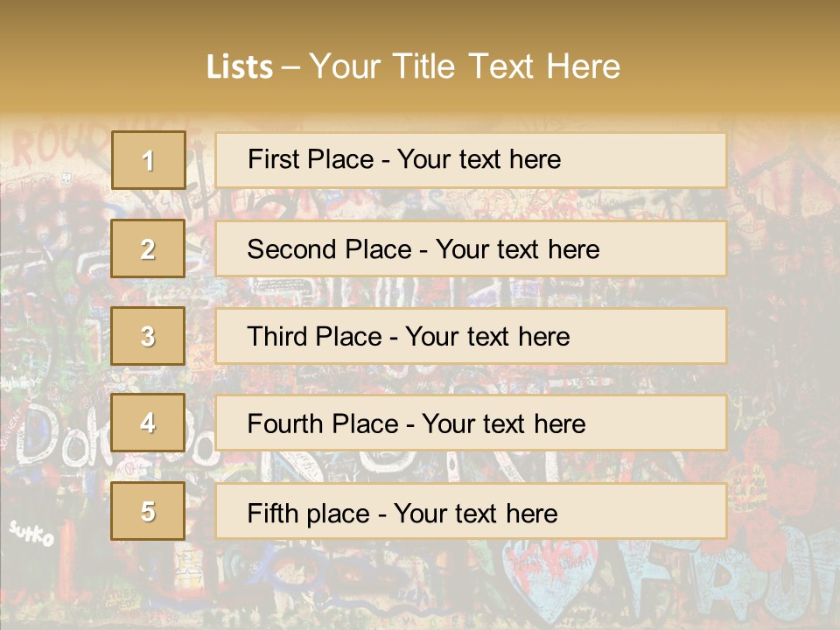Click the bold word Lists in title
Viewport: 840px width, 630px height.
[x=240, y=66]
